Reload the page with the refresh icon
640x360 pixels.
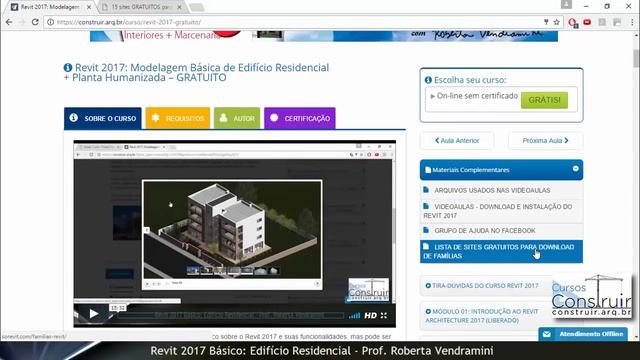click(x=35, y=22)
